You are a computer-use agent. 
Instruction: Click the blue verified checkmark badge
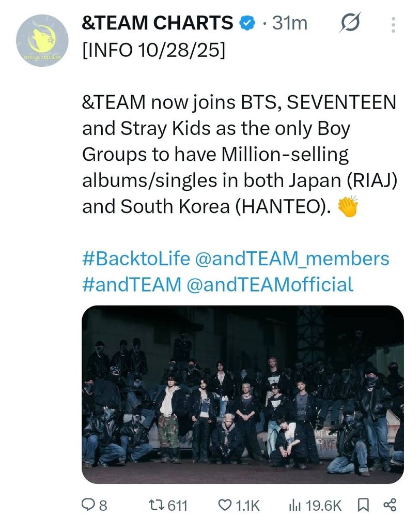(247, 23)
